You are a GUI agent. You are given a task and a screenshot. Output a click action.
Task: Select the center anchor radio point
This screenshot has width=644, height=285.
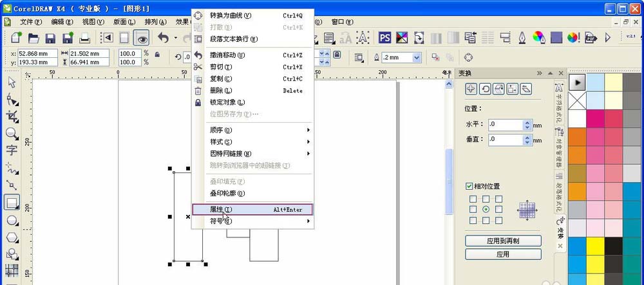point(486,209)
